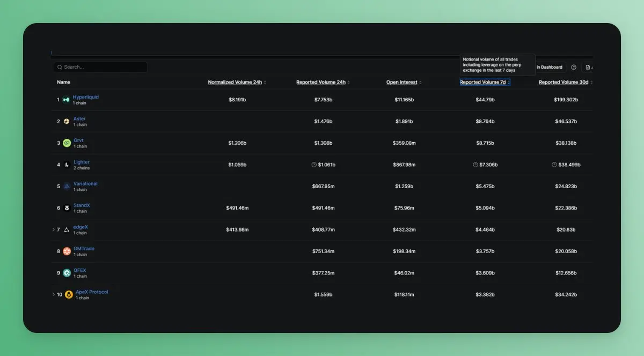Click the Lighter protocol logo icon
The height and width of the screenshot is (356, 644).
(x=67, y=165)
